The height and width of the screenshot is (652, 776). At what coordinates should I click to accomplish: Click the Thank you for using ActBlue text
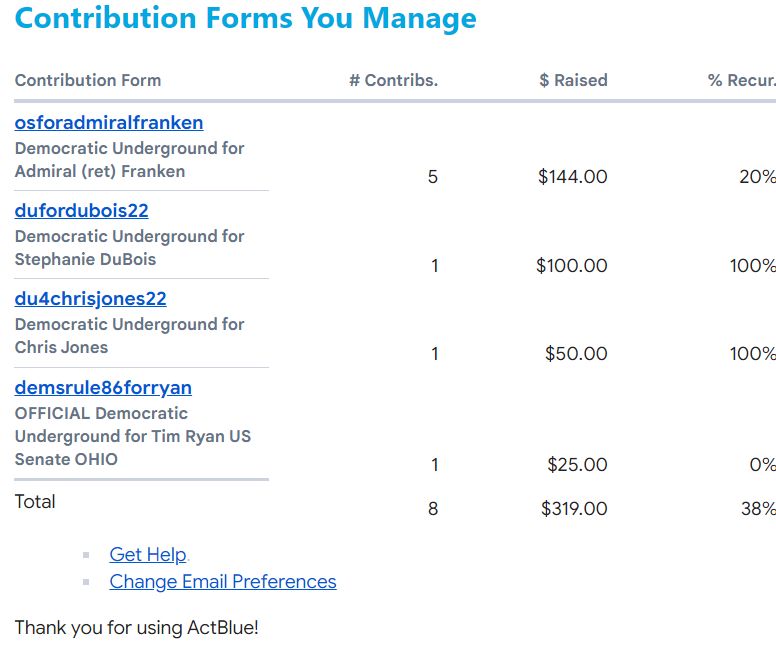pos(136,629)
